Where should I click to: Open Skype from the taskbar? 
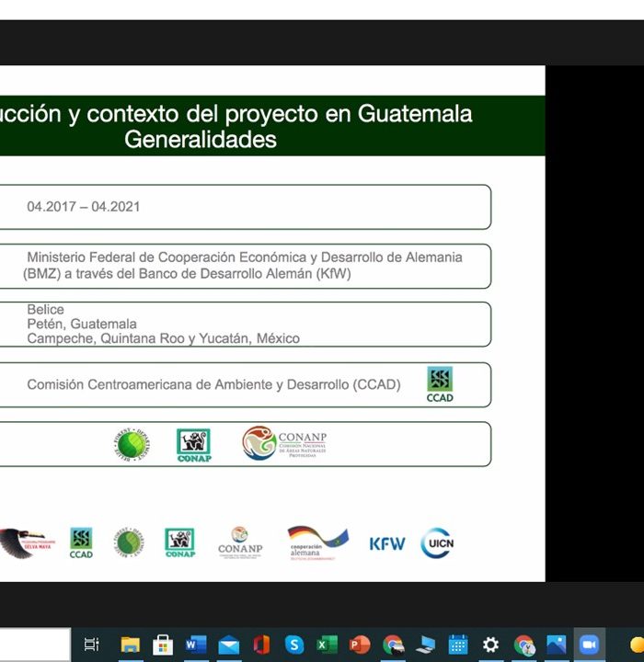click(x=294, y=645)
